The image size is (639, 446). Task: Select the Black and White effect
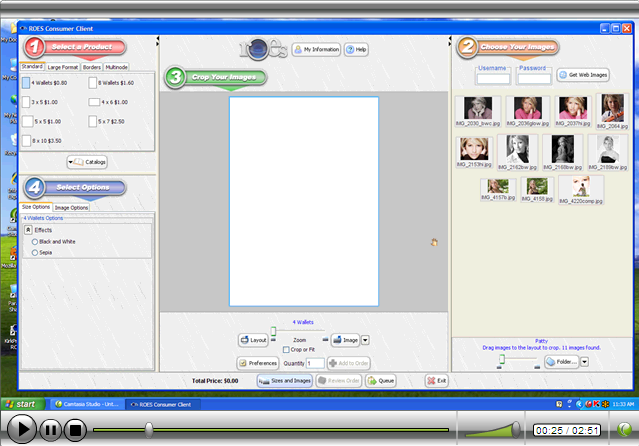[x=36, y=242]
